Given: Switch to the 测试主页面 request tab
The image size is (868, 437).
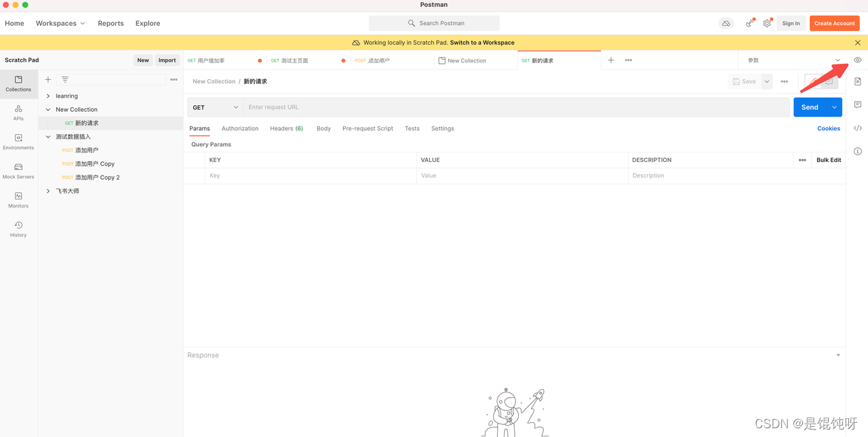Looking at the screenshot, I should coord(308,60).
